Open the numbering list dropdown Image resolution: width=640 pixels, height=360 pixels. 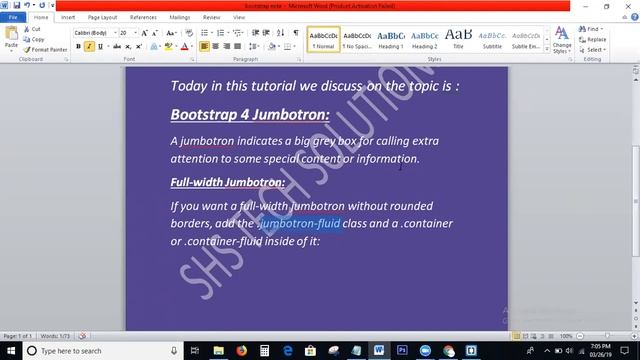pyautogui.click(x=228, y=33)
